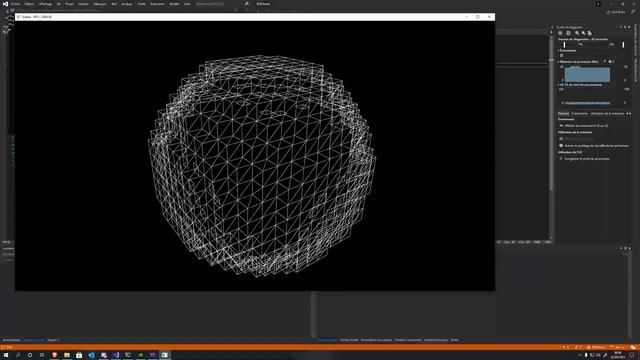Open notification center on taskbar
This screenshot has width=640, height=360.
click(x=632, y=355)
